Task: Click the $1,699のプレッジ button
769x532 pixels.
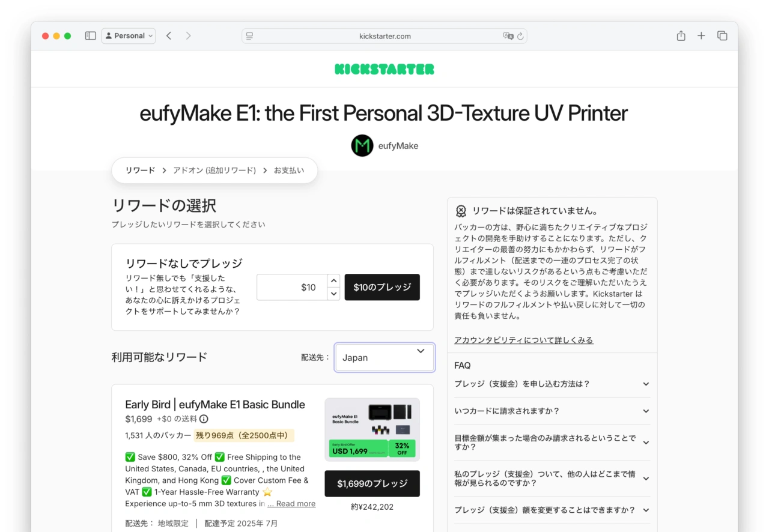Action: [372, 483]
